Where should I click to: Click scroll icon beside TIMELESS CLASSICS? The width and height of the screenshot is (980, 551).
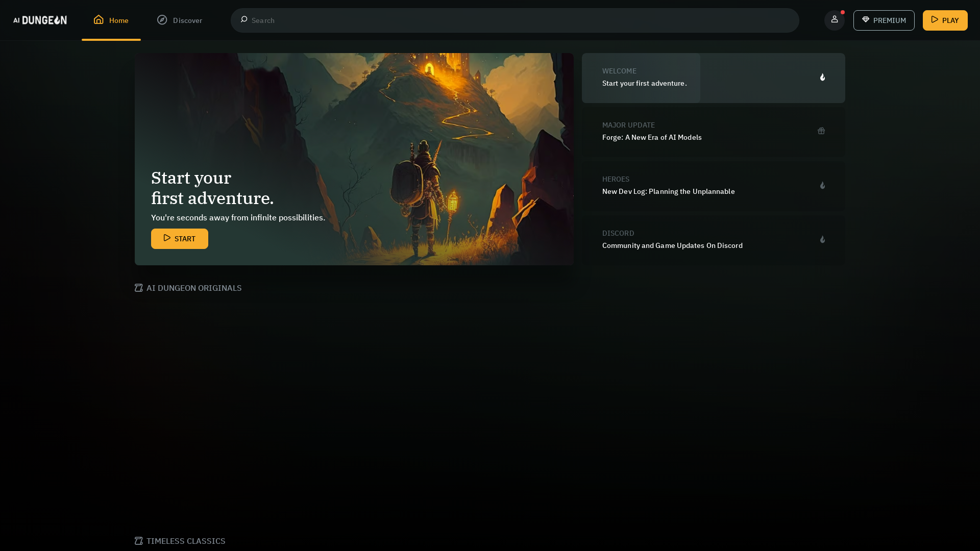139,541
